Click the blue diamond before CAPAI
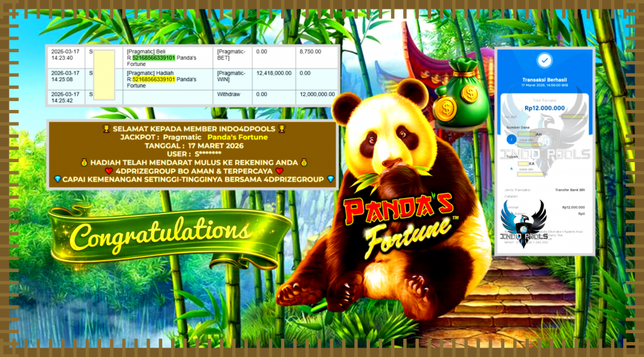Screen dimensions: 644x357 tap(57, 179)
